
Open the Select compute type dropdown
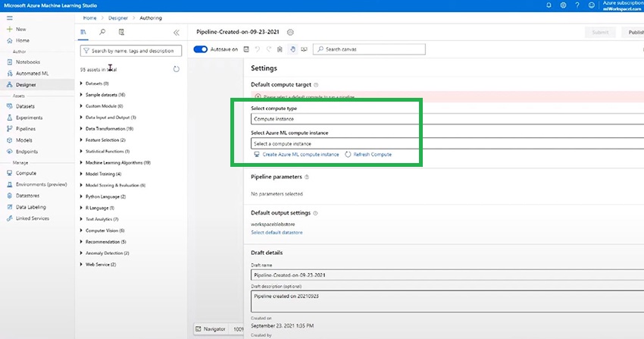point(447,119)
